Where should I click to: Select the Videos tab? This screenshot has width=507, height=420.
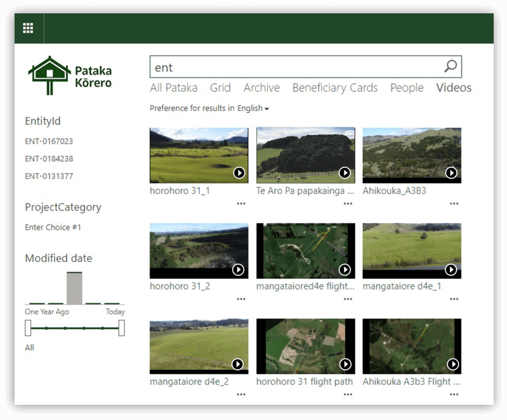pyautogui.click(x=454, y=87)
